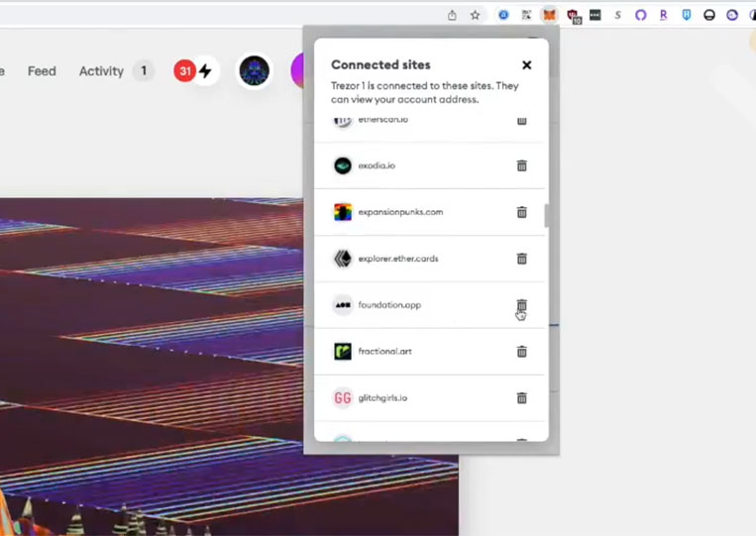The image size is (756, 536).
Task: Go to the Feed page
Action: 42,71
